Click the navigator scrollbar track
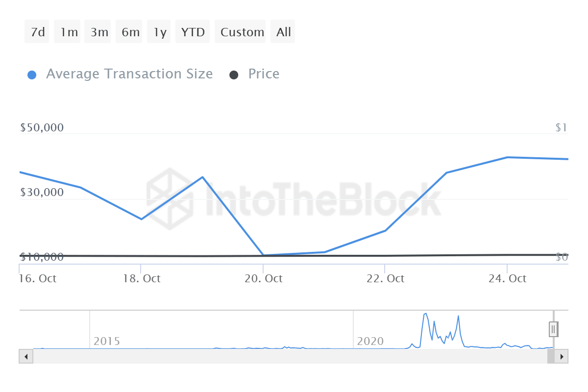 tap(289, 356)
